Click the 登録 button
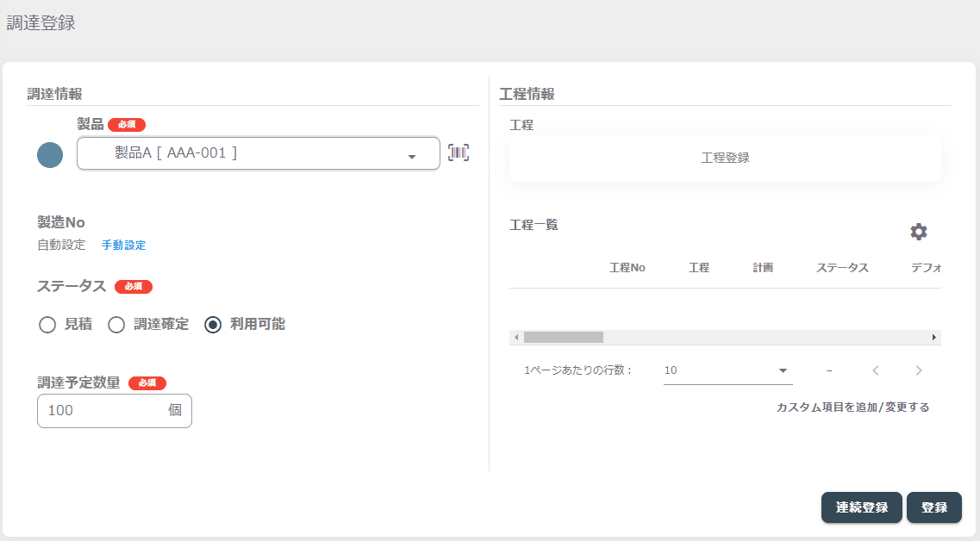 [x=933, y=507]
